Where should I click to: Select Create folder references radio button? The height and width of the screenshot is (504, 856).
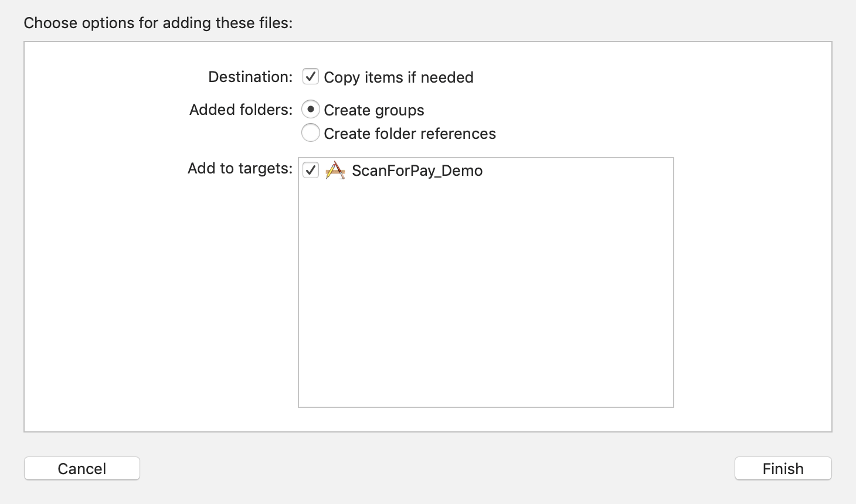tap(310, 132)
